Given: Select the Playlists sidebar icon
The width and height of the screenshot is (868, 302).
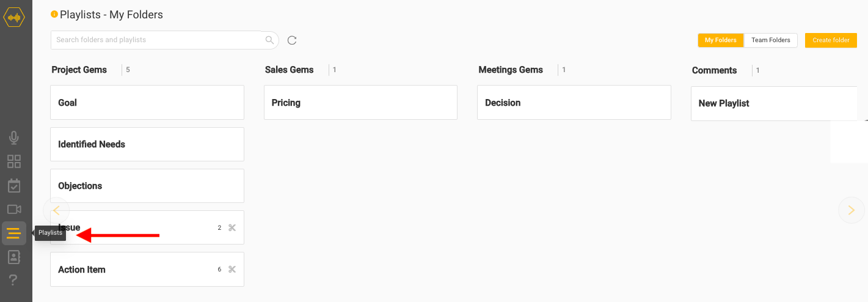Looking at the screenshot, I should point(14,233).
